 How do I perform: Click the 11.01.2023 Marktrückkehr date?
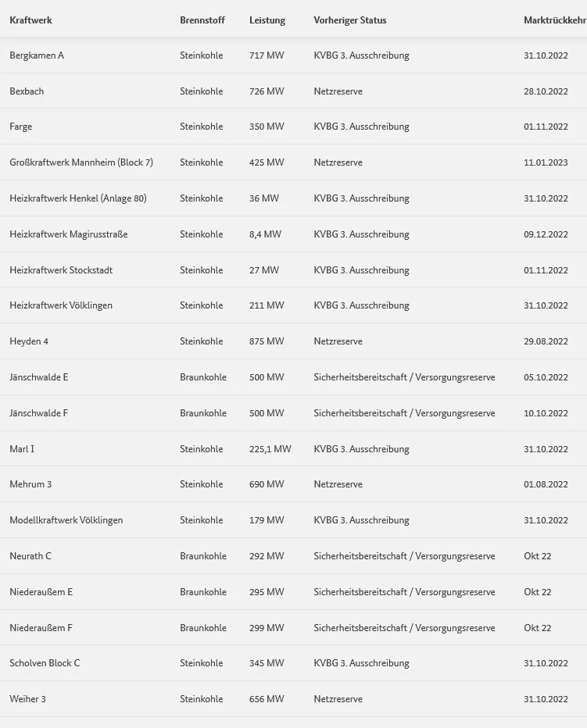[x=546, y=162]
